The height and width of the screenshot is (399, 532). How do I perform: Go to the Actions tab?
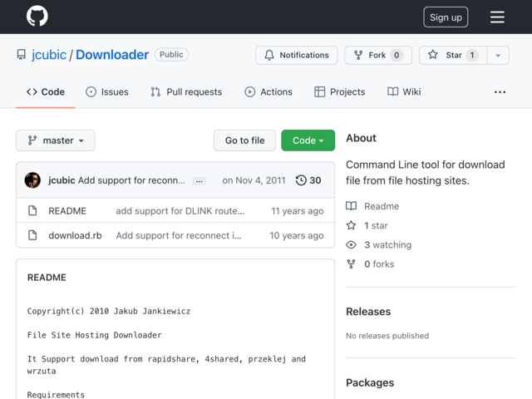pos(268,92)
